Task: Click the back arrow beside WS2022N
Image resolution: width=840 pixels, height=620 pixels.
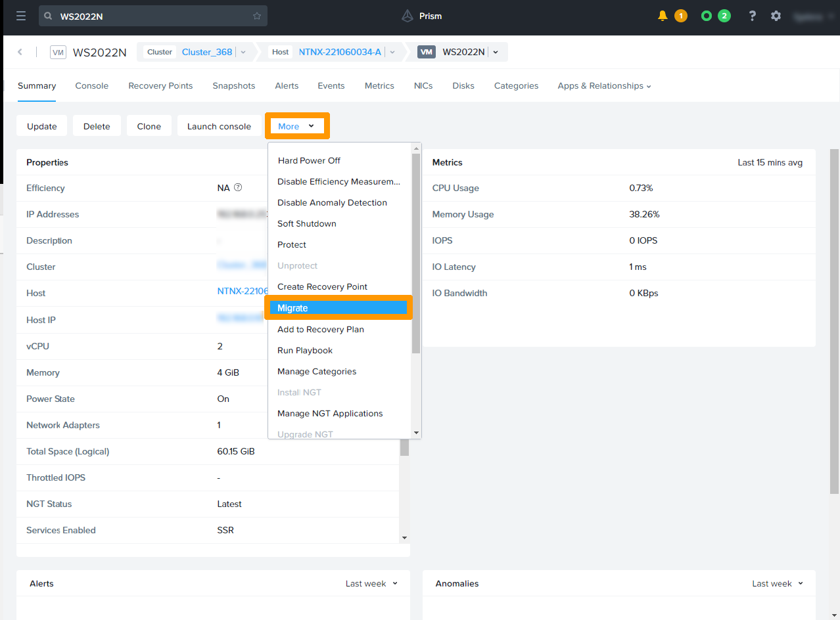Action: click(x=20, y=52)
